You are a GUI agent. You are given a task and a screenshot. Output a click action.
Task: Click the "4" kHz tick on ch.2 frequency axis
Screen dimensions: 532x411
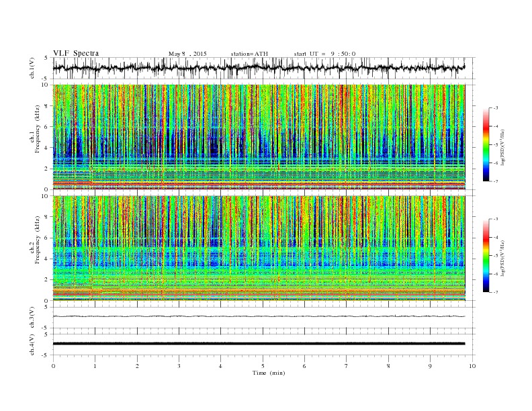click(46, 259)
